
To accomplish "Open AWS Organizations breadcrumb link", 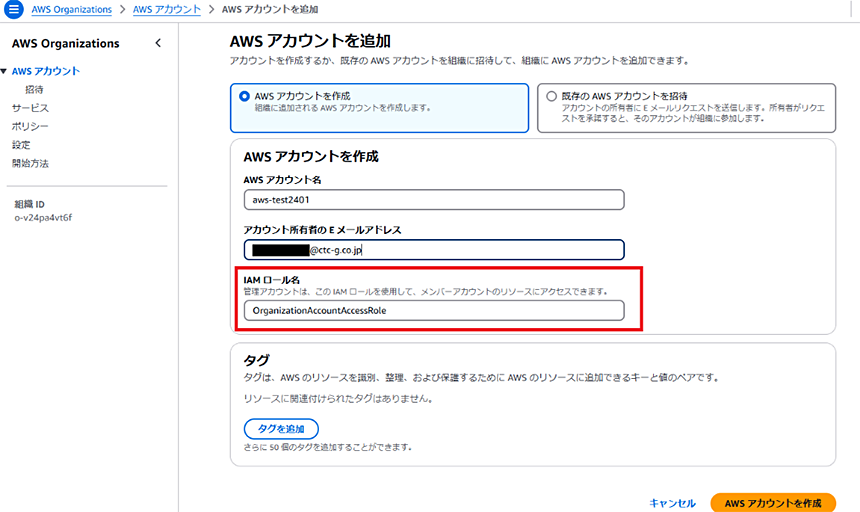I will (x=71, y=9).
